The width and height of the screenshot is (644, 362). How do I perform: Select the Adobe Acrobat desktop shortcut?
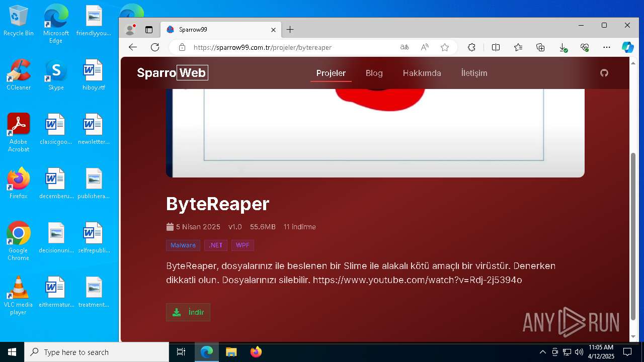click(x=19, y=132)
